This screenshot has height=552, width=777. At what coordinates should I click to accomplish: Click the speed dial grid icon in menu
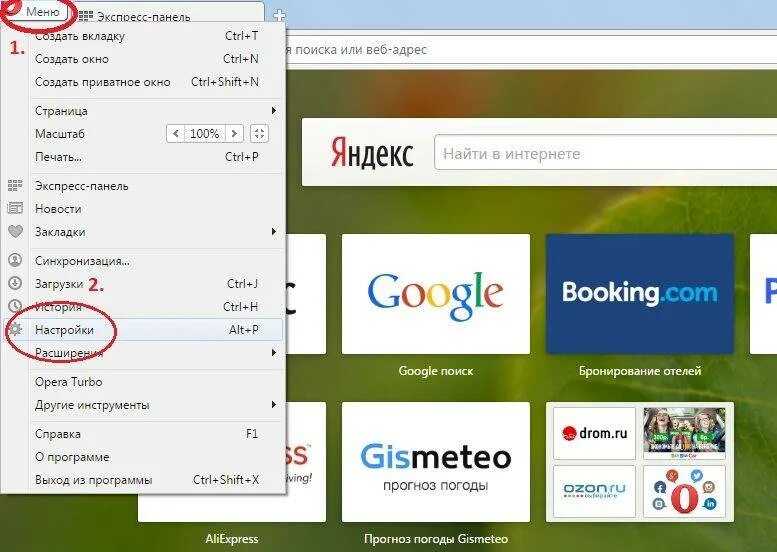15,186
